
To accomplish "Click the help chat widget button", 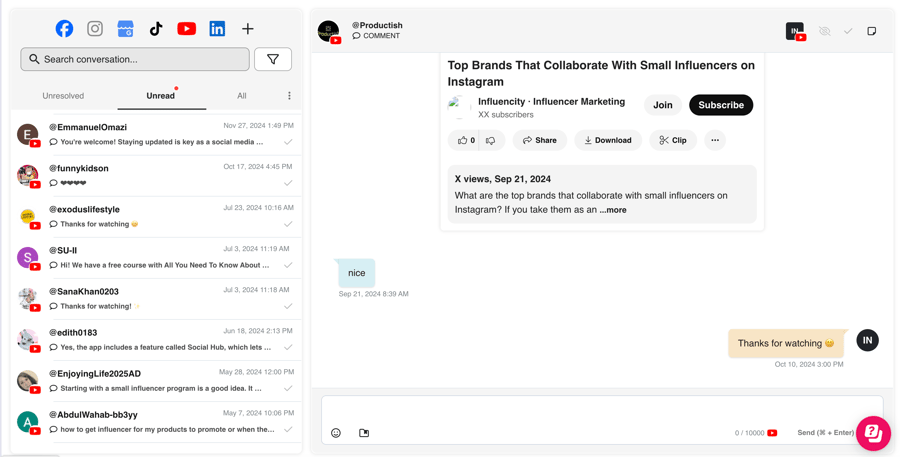I will tap(872, 433).
